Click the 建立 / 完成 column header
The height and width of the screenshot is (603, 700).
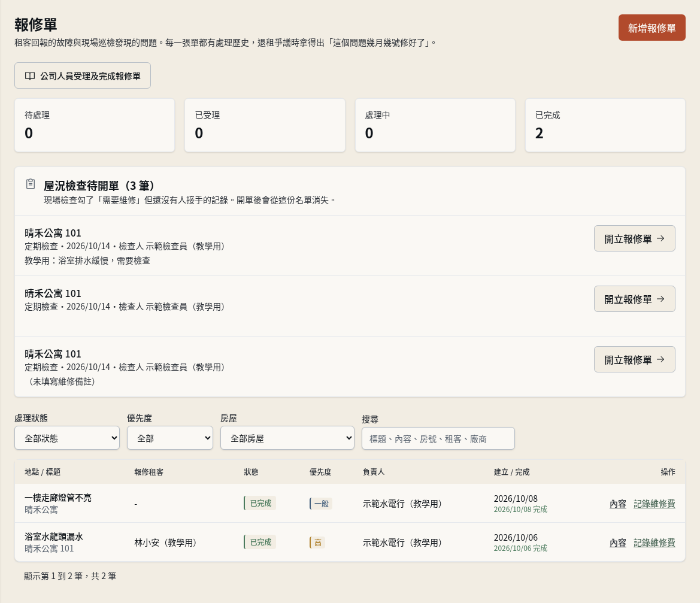511,472
